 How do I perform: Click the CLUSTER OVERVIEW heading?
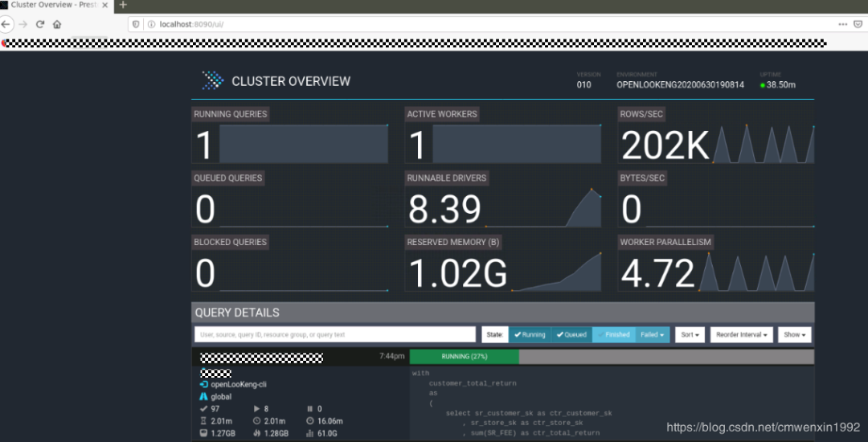tap(291, 81)
